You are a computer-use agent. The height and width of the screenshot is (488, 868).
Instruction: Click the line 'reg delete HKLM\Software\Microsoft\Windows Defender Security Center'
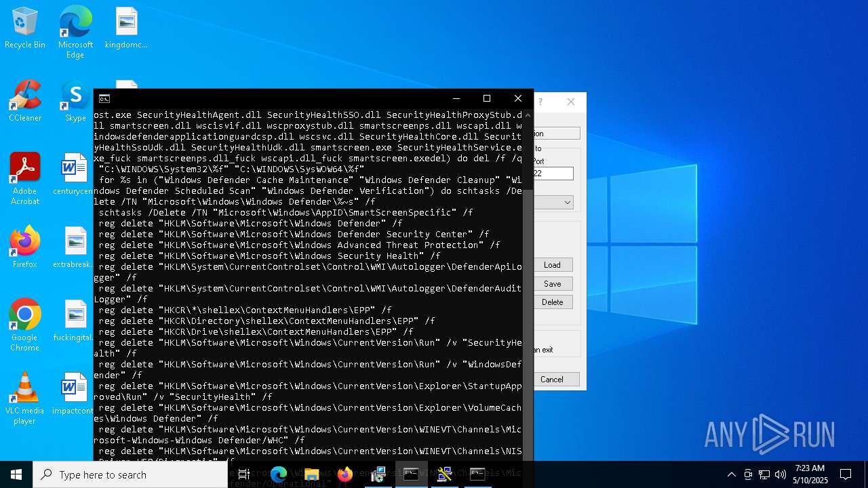294,235
